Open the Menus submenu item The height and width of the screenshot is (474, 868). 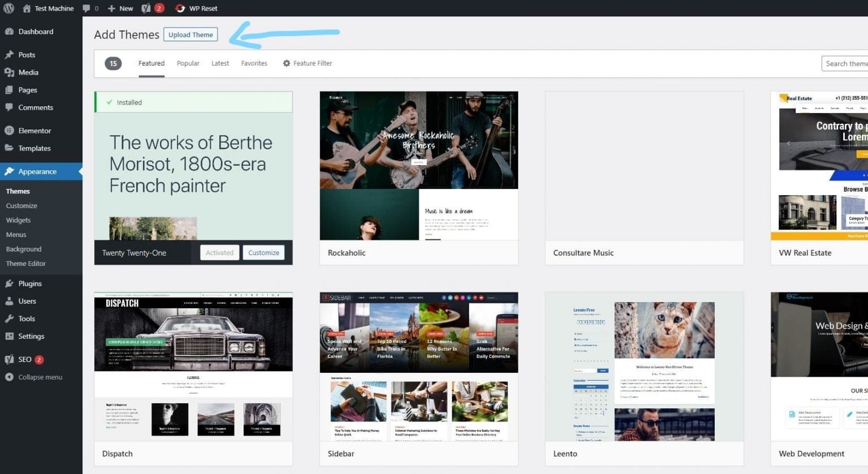click(x=16, y=235)
